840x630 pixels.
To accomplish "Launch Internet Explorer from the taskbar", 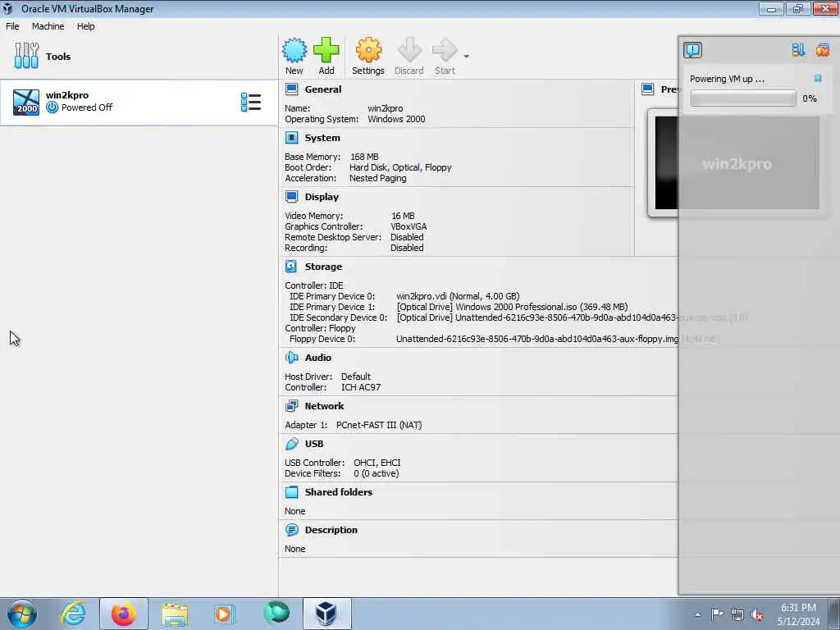I will point(73,614).
